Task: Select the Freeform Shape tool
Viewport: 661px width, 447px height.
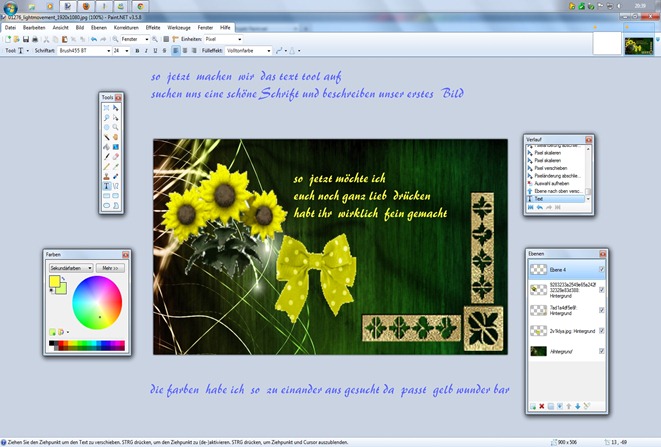Action: click(x=116, y=205)
